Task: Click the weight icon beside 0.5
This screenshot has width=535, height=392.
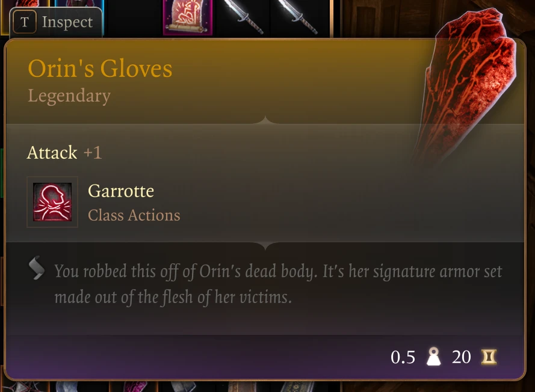Action: click(434, 357)
